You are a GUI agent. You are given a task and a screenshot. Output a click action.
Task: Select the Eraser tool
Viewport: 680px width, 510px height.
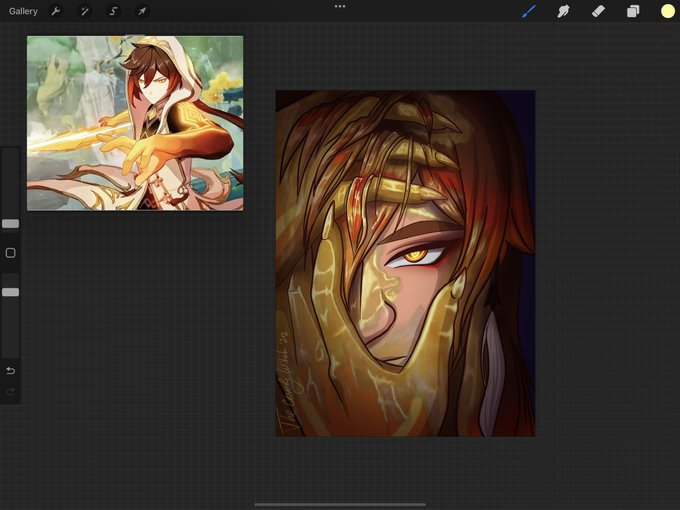(598, 11)
